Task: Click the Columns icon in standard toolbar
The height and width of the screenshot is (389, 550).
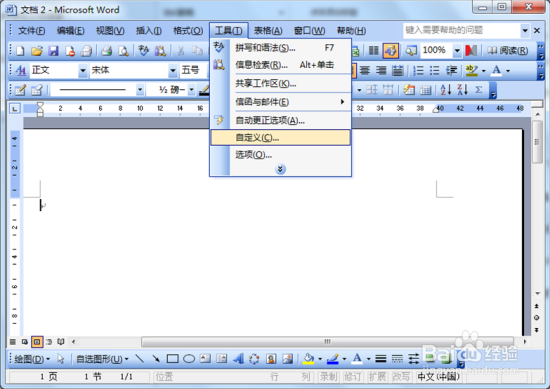Action: coord(374,51)
